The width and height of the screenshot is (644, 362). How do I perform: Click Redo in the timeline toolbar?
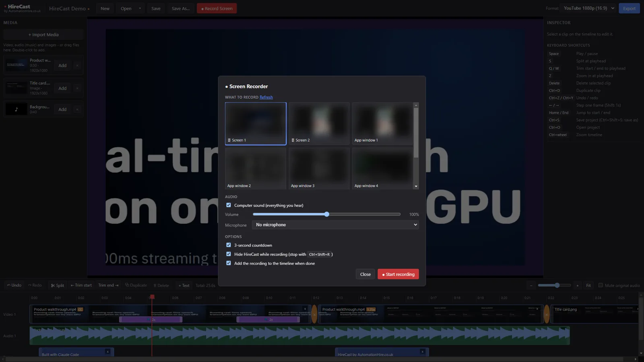pyautogui.click(x=35, y=285)
